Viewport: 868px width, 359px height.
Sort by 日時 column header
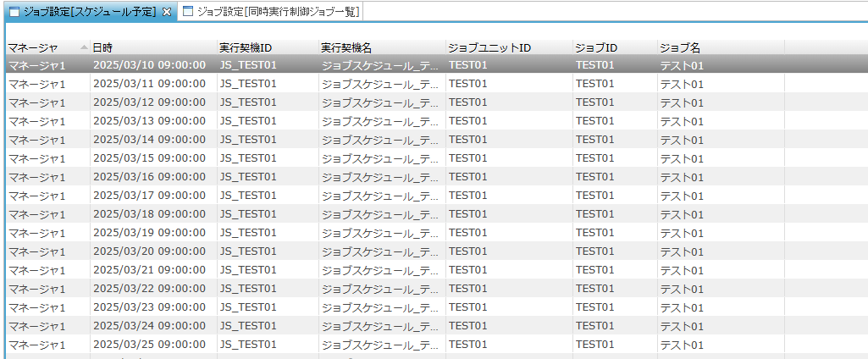tap(102, 47)
